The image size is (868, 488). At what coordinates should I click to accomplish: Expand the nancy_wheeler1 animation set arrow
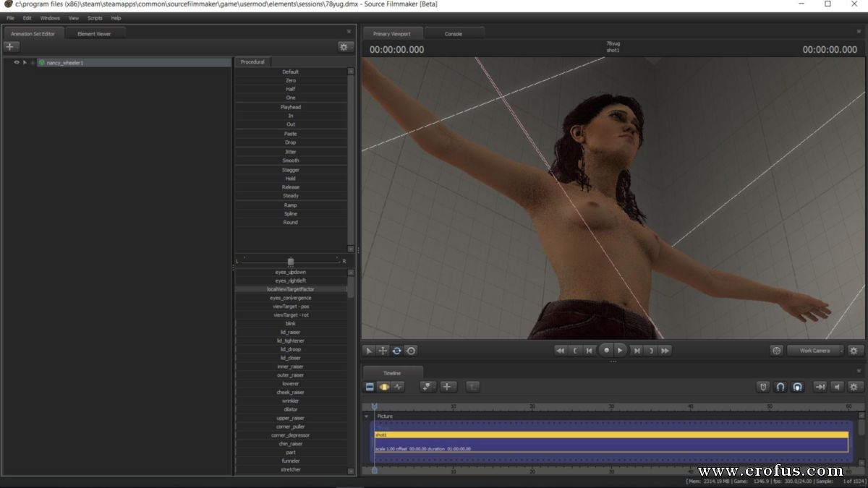(25, 62)
